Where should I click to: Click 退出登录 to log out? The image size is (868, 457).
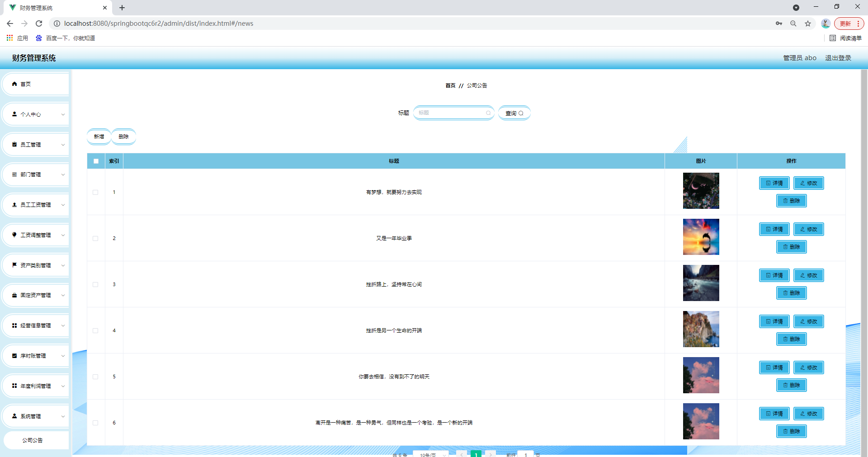pos(838,58)
